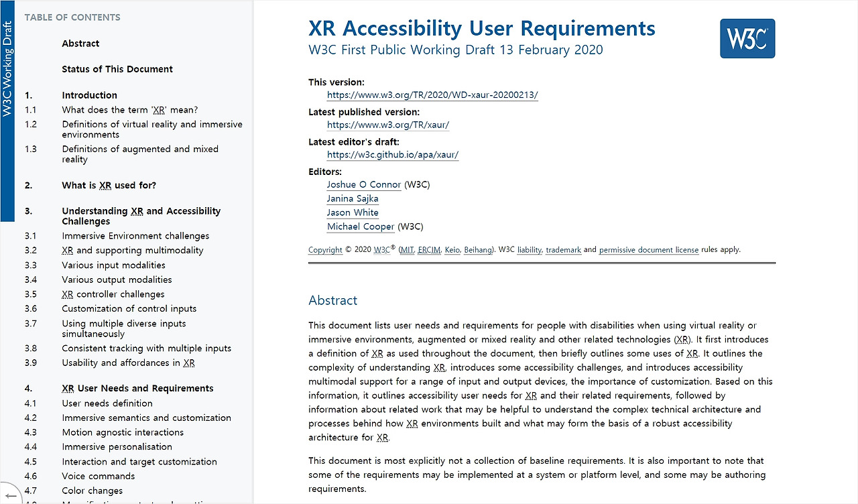Viewport: 858px width, 504px height.
Task: Open the latest published version link
Action: 387,125
